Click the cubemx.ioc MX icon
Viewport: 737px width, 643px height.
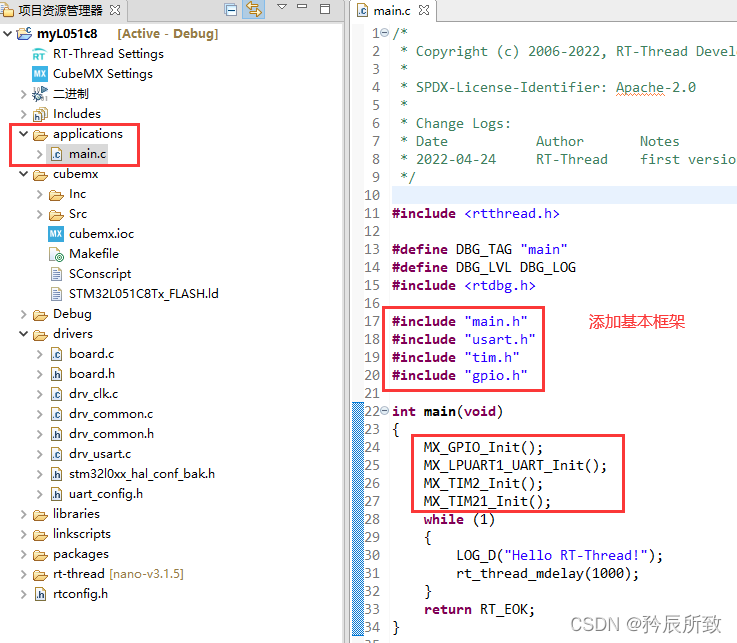[x=56, y=234]
